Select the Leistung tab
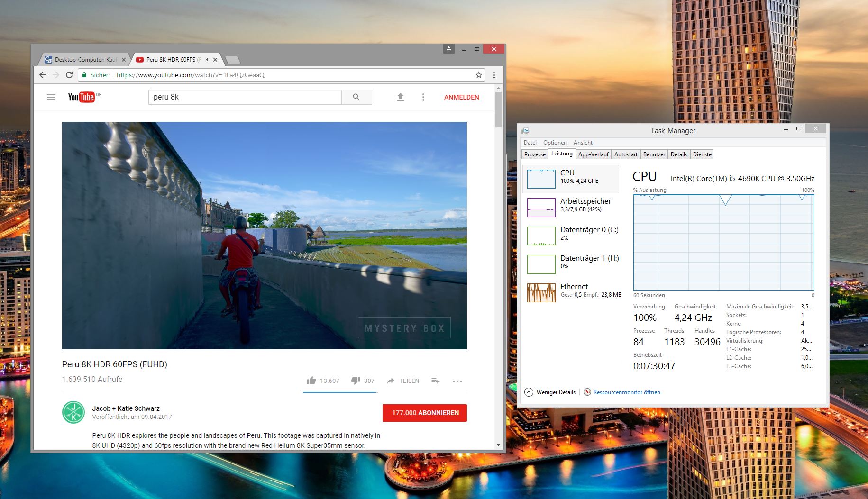The width and height of the screenshot is (868, 499). [x=562, y=154]
